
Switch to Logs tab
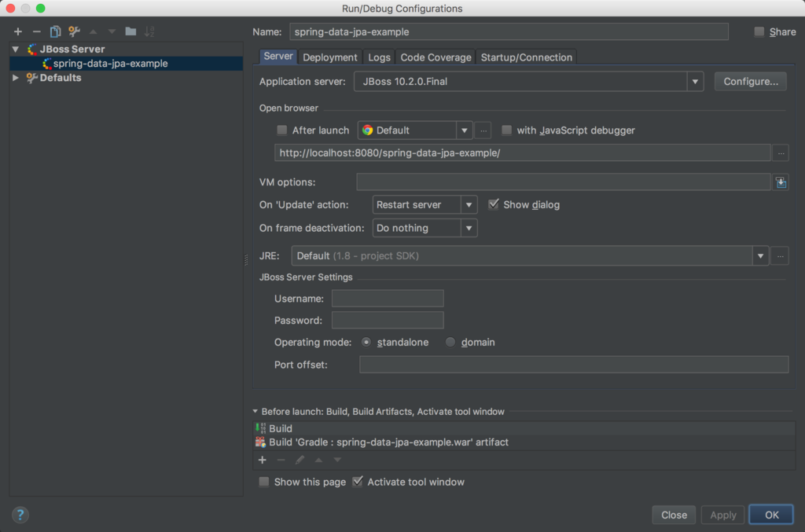(379, 57)
